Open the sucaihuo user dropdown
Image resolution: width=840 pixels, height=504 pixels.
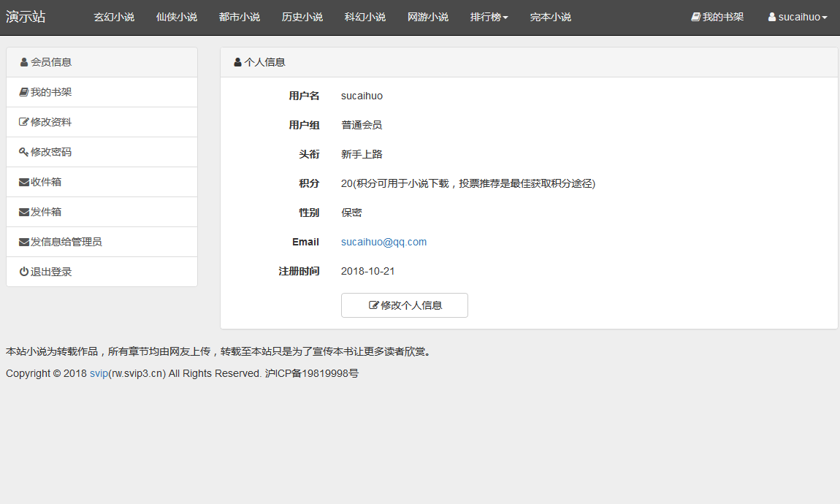tap(798, 17)
